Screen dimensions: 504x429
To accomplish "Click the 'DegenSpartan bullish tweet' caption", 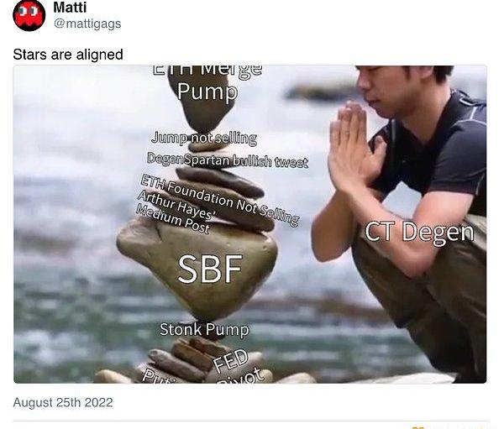I will coord(228,160).
